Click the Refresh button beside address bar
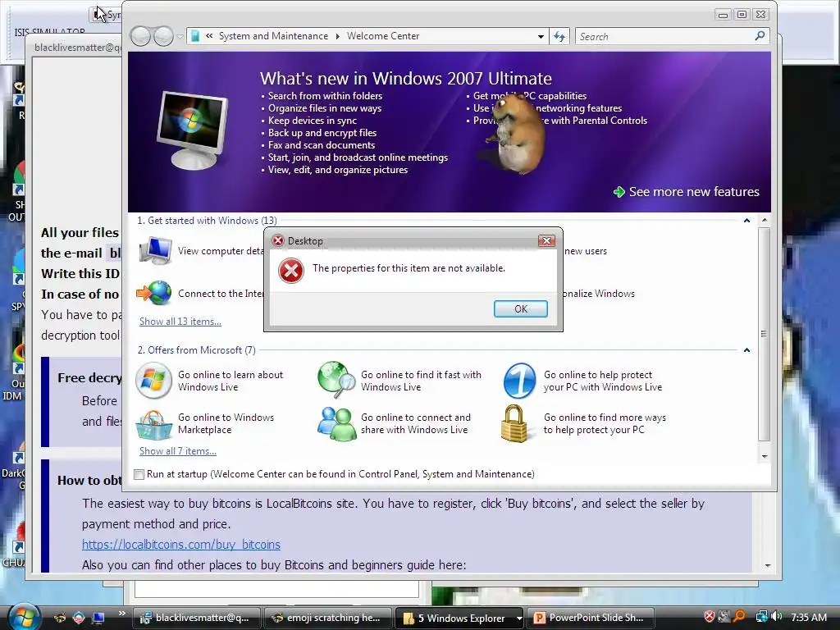Image resolution: width=840 pixels, height=630 pixels. click(x=559, y=36)
